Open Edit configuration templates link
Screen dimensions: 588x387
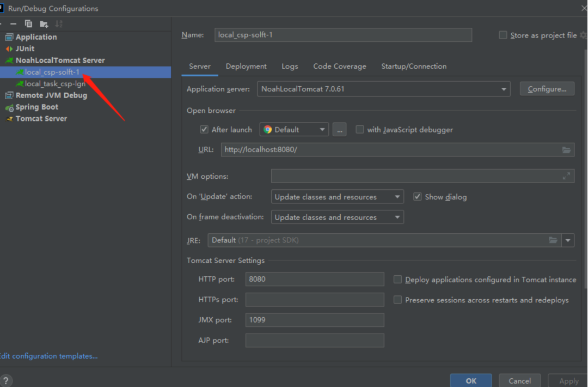[49, 356]
